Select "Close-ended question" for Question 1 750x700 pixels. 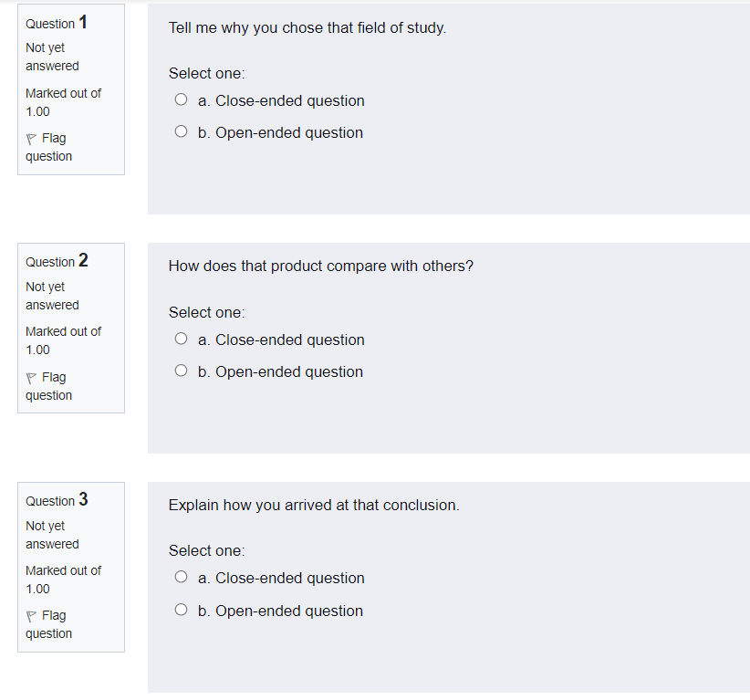pos(181,99)
